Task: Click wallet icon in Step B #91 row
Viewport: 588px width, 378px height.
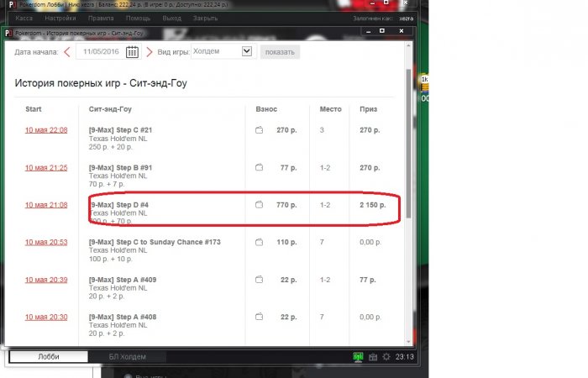Action: pos(259,167)
